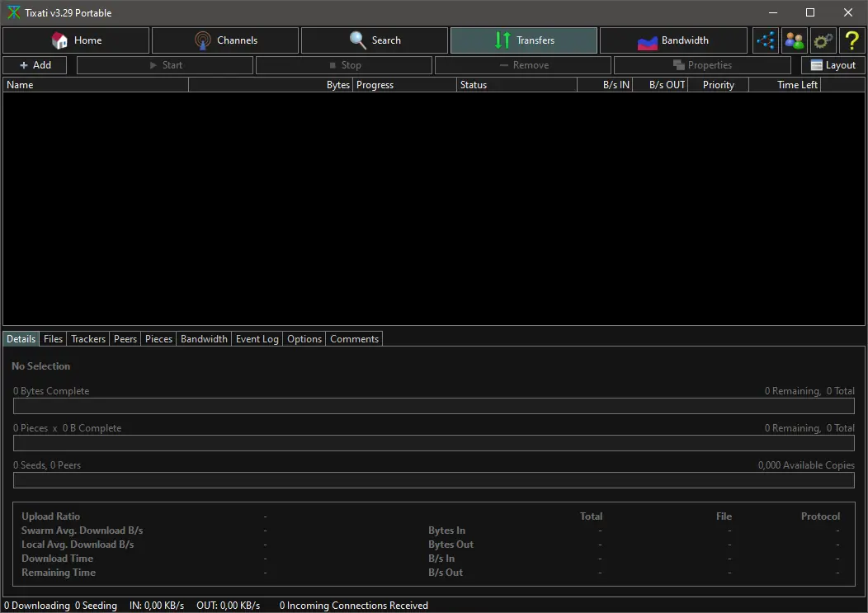Click the 'Remaining Time' label

pyautogui.click(x=59, y=573)
